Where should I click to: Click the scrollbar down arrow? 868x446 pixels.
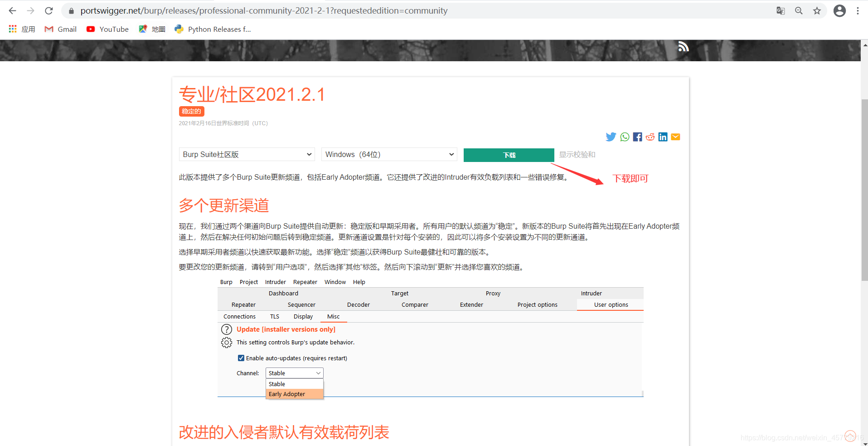[864, 443]
